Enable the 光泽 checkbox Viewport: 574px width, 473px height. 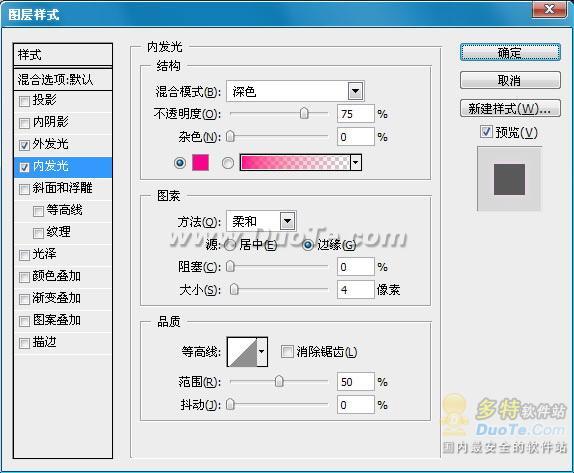pyautogui.click(x=24, y=255)
